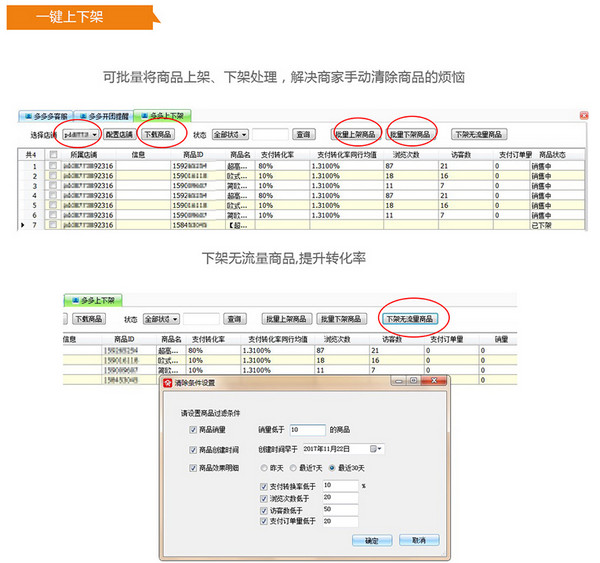Open the 选择店铺 shop dropdown

tap(81, 134)
